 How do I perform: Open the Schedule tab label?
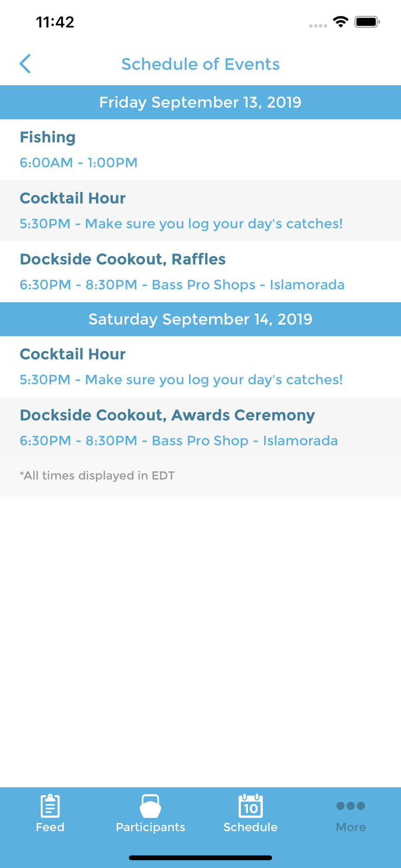pos(250,827)
